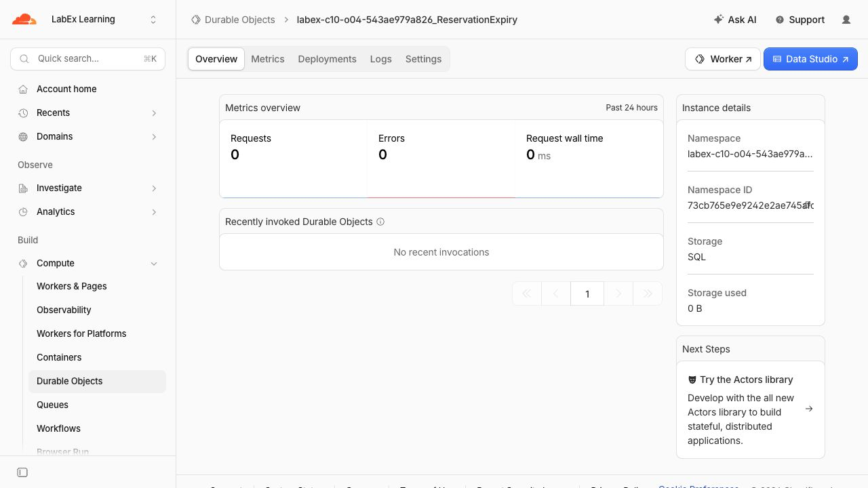Switch to the Deployments tab
868x488 pixels.
coord(327,59)
